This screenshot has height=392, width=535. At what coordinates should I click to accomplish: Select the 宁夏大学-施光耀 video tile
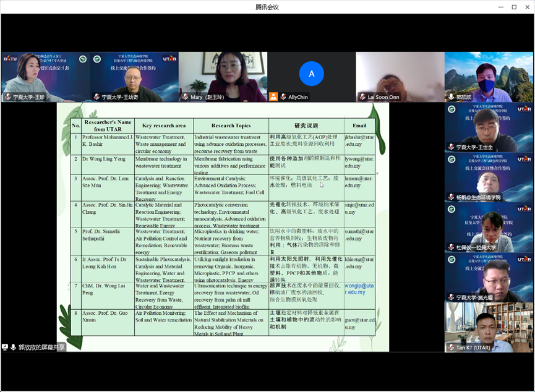pyautogui.click(x=489, y=276)
